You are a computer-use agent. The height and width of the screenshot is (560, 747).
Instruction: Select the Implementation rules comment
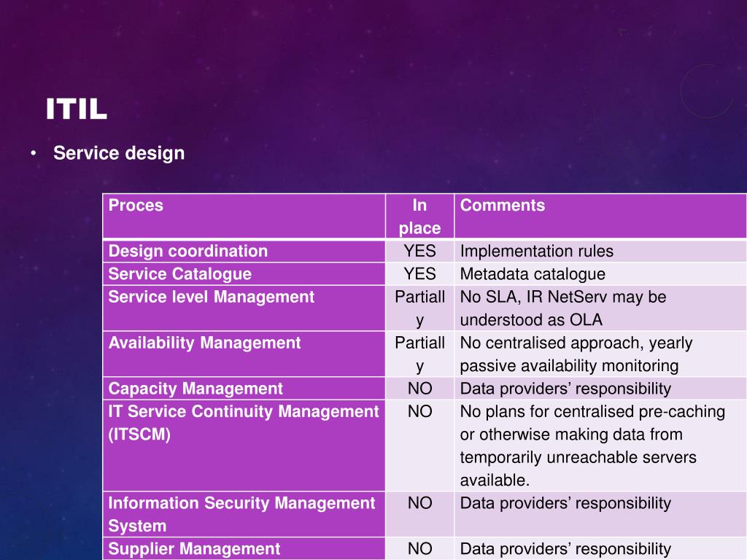[x=600, y=251]
